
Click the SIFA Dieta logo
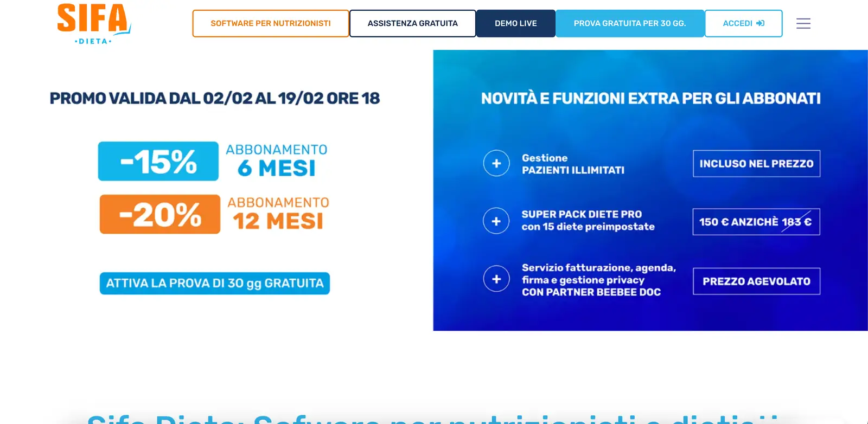[94, 24]
